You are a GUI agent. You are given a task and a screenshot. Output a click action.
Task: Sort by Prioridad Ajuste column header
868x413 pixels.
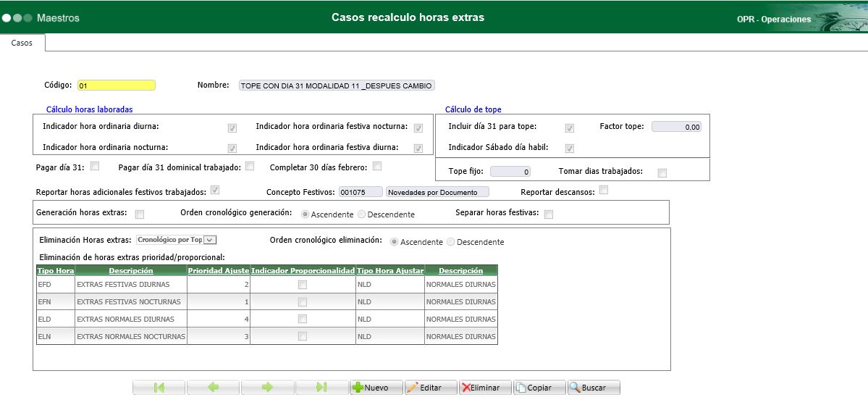tap(219, 270)
